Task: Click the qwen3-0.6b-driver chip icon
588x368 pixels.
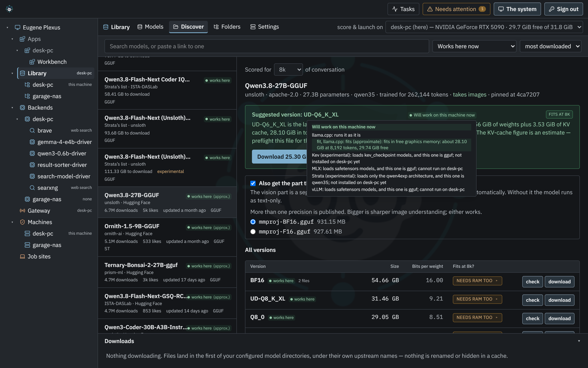Action: 32,153
